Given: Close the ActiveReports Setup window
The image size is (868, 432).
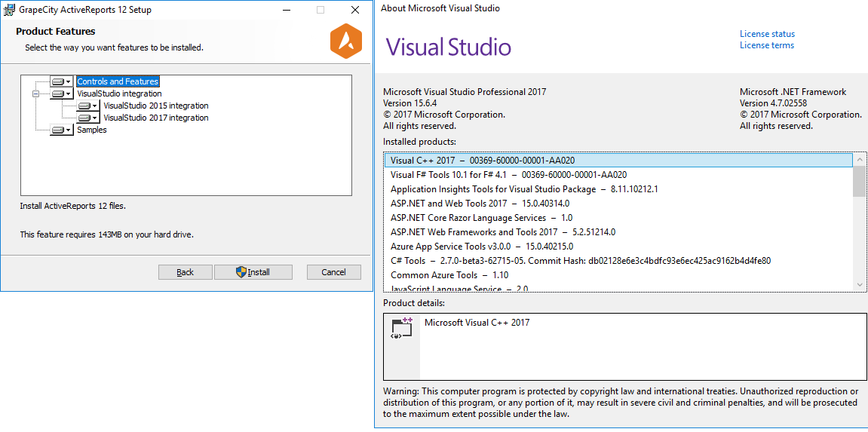Looking at the screenshot, I should pos(355,10).
